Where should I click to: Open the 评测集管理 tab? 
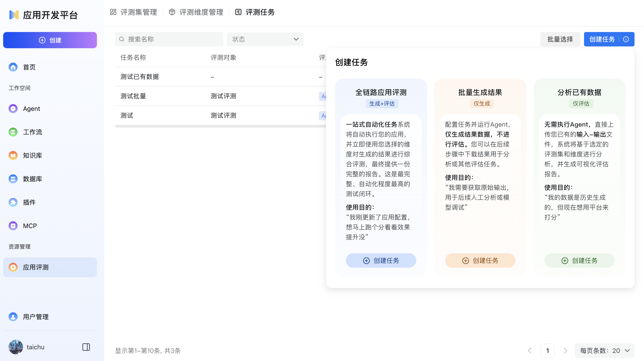coord(139,12)
